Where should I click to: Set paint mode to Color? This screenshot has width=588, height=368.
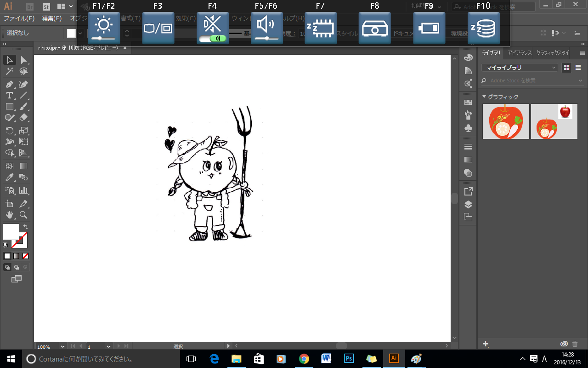coord(7,256)
